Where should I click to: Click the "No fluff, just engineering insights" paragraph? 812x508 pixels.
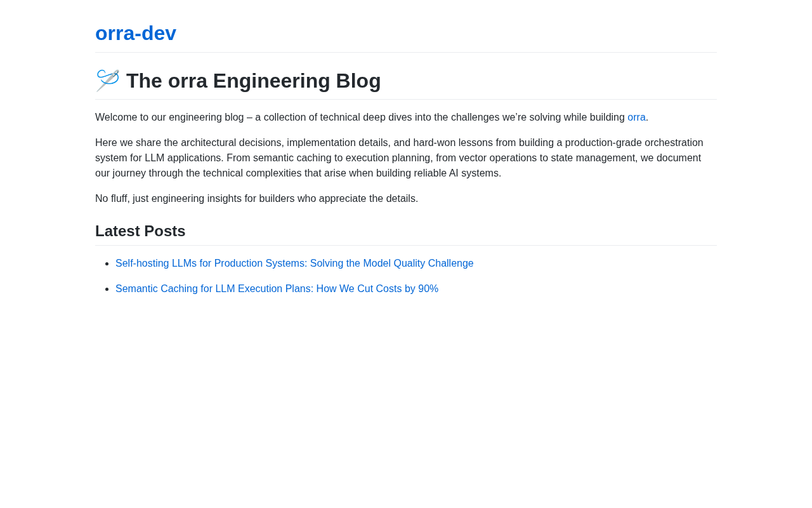tap(256, 199)
